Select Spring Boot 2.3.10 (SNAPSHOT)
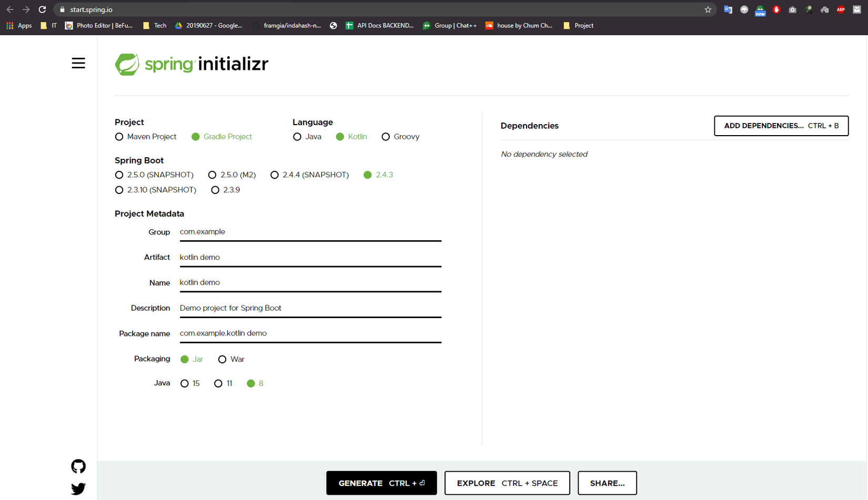 coord(119,190)
